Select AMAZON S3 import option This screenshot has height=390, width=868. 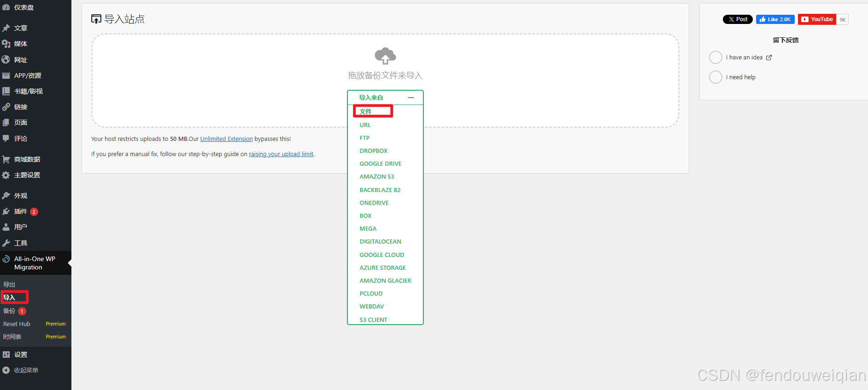click(x=377, y=177)
